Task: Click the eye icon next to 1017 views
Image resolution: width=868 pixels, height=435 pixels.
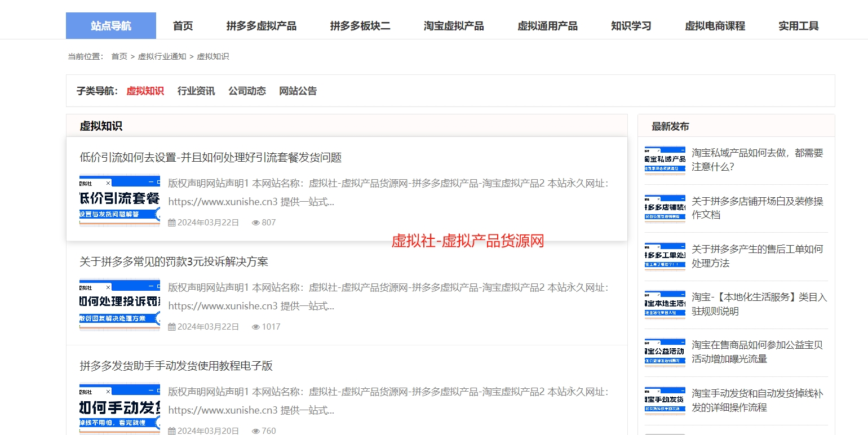Action: pos(256,326)
